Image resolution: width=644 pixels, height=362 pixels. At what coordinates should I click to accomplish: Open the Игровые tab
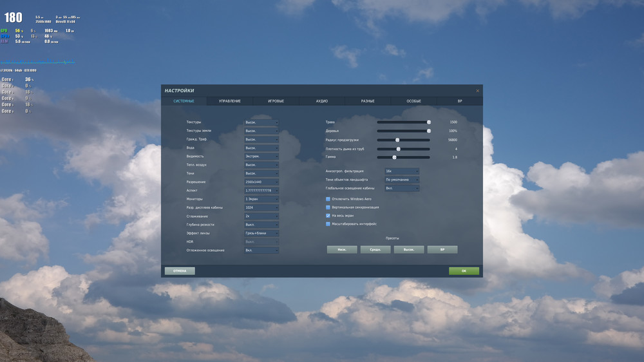276,101
